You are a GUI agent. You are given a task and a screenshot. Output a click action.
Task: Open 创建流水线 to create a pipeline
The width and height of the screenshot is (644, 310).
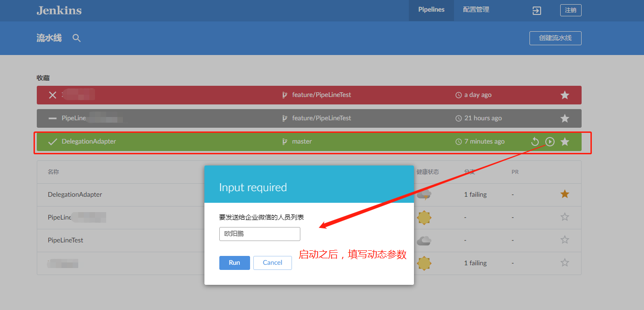[555, 38]
